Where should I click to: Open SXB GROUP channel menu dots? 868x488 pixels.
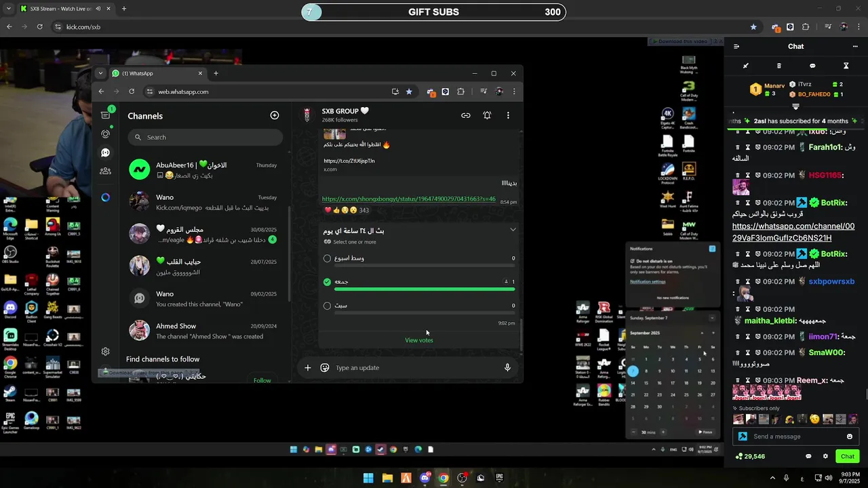508,115
